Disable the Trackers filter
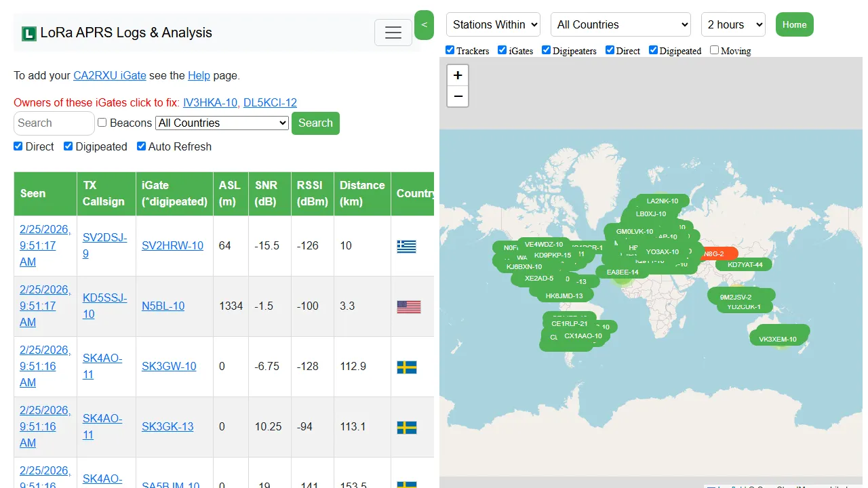868x488 pixels. click(450, 49)
